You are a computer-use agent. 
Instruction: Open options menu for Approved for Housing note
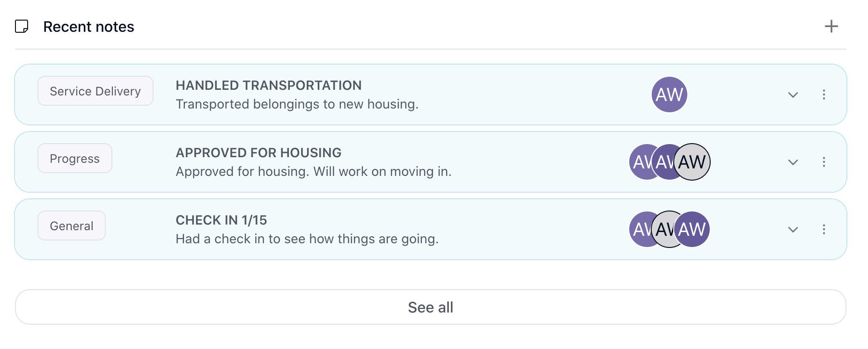point(824,162)
